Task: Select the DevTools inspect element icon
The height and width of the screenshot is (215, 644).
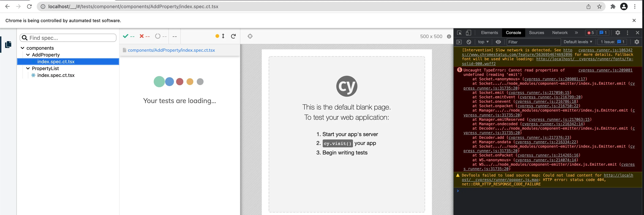Action: pos(459,33)
